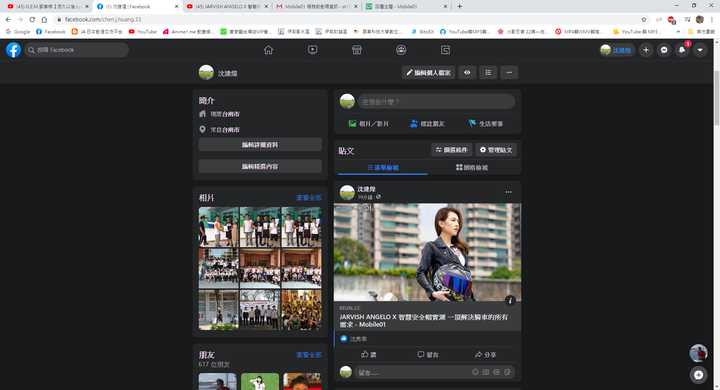This screenshot has width=720, height=390.
Task: Insert emoji in the comment box
Action: pyautogui.click(x=475, y=372)
